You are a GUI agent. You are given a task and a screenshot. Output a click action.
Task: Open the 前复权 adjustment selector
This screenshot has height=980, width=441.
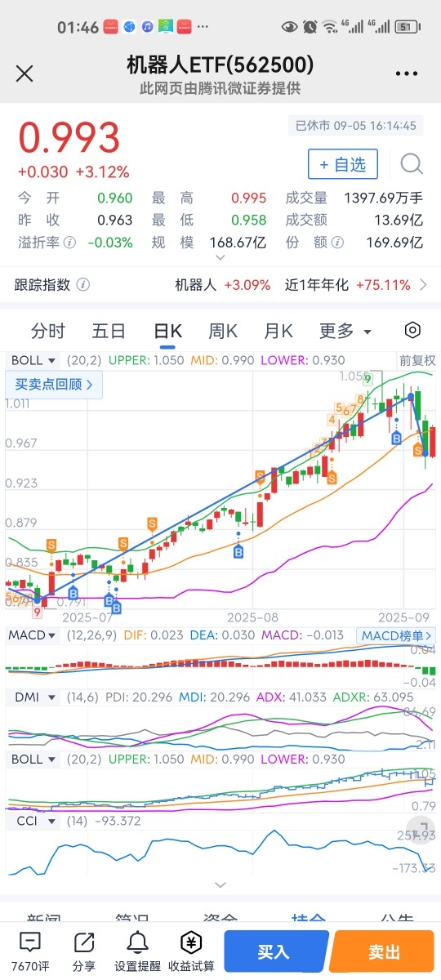pos(417,360)
